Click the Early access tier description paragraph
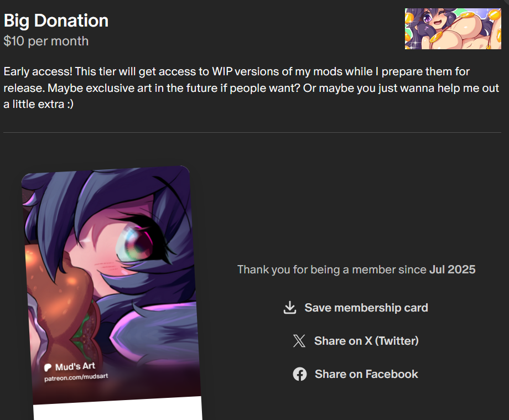Image resolution: width=509 pixels, height=420 pixels. click(251, 87)
